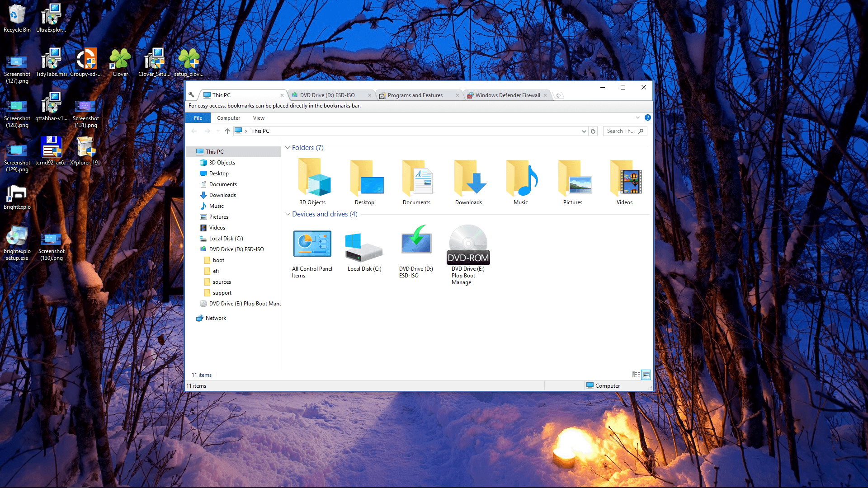
Task: Open Recycle Bin on the desktop
Action: tap(17, 19)
